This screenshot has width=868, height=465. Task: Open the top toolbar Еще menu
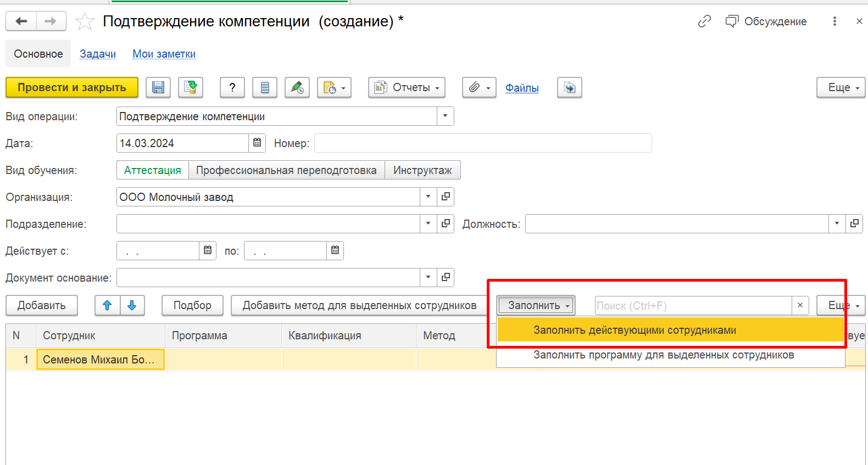[841, 88]
